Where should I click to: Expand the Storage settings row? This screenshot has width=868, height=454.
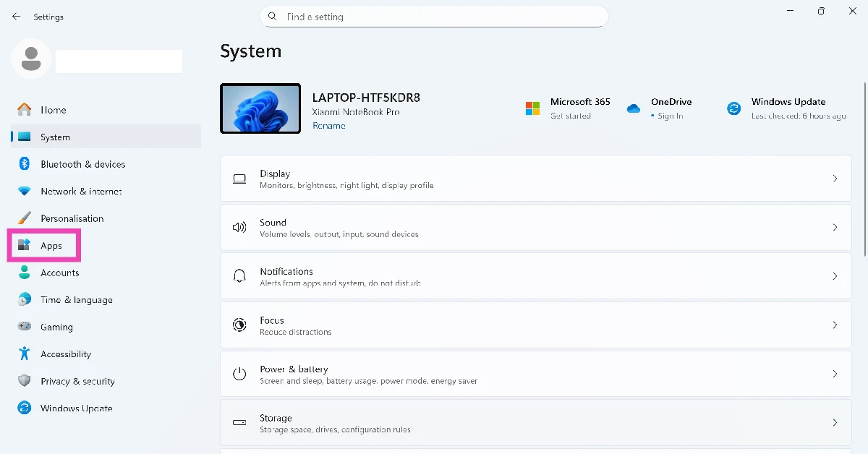coord(835,422)
